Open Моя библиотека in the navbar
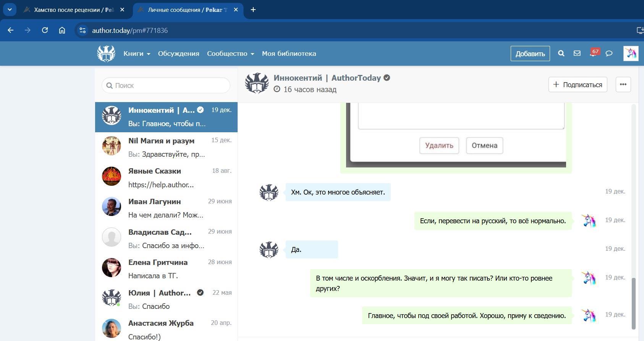Image resolution: width=644 pixels, height=341 pixels. pos(289,54)
